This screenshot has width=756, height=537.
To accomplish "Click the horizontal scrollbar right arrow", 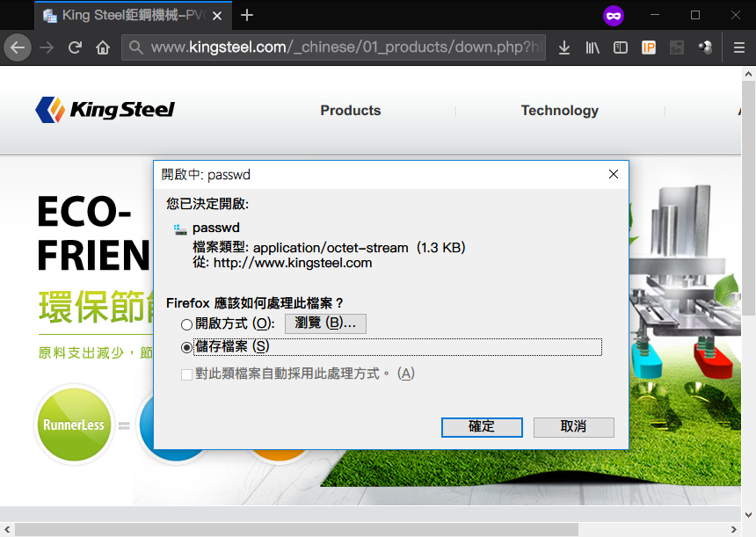I will (734, 529).
